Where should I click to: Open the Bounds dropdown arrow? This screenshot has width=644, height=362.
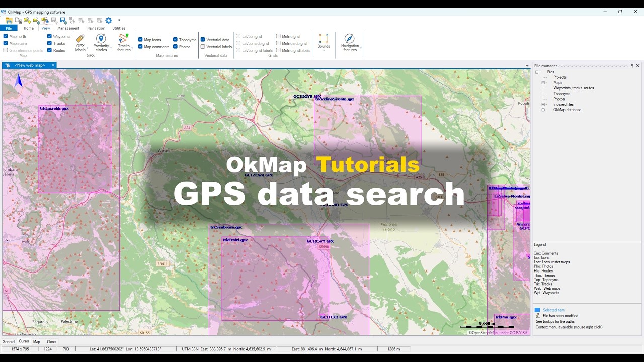(324, 50)
